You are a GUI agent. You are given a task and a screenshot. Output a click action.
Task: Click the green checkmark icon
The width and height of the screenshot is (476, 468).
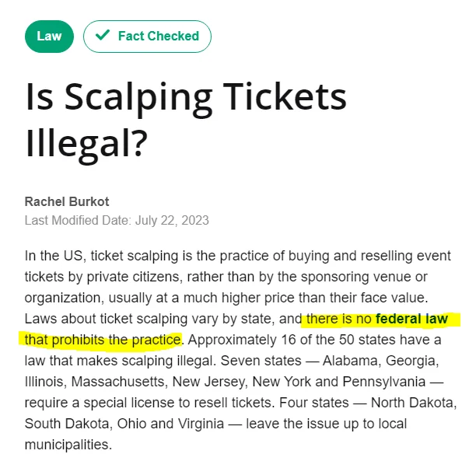[103, 35]
